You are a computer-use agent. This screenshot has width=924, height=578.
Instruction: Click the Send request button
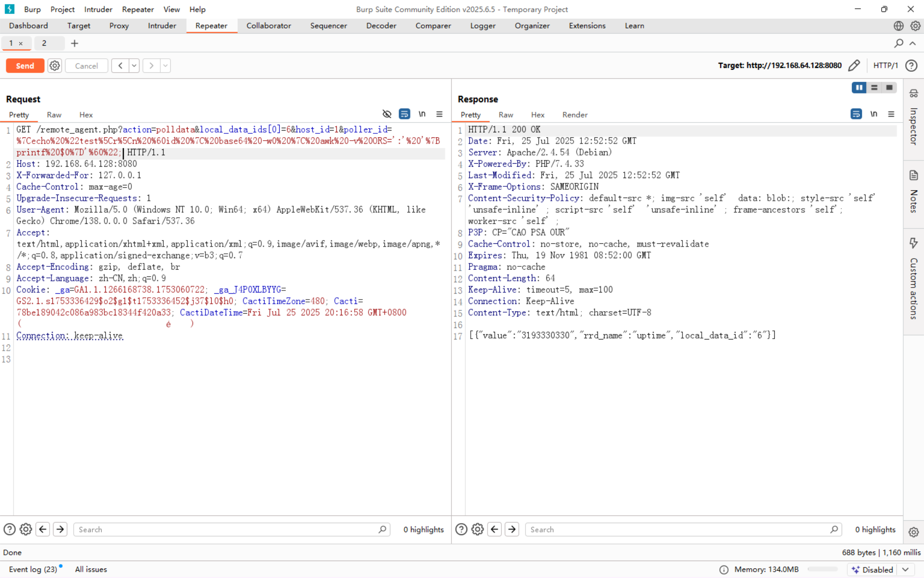pos(25,66)
